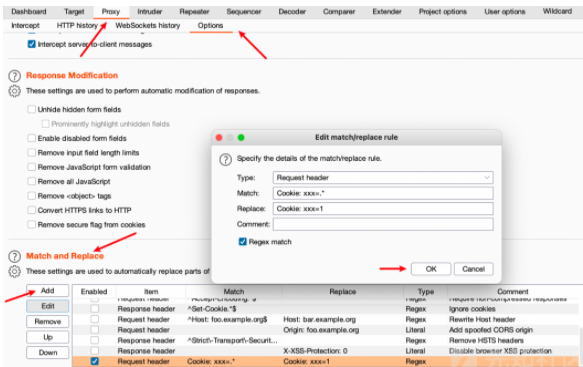Check Prominently highlight unhidden fields
The image size is (583, 367).
[x=45, y=123]
